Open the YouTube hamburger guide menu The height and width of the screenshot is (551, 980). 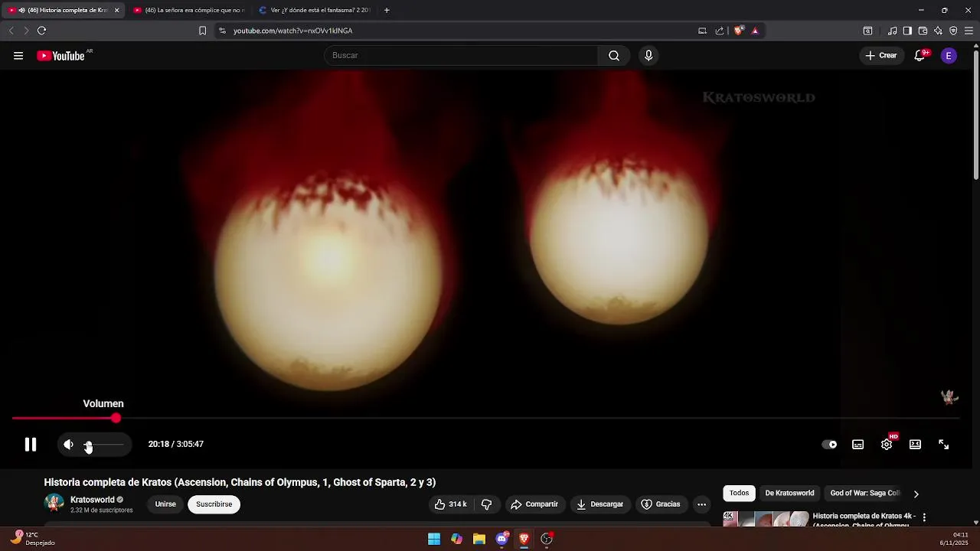(x=18, y=56)
